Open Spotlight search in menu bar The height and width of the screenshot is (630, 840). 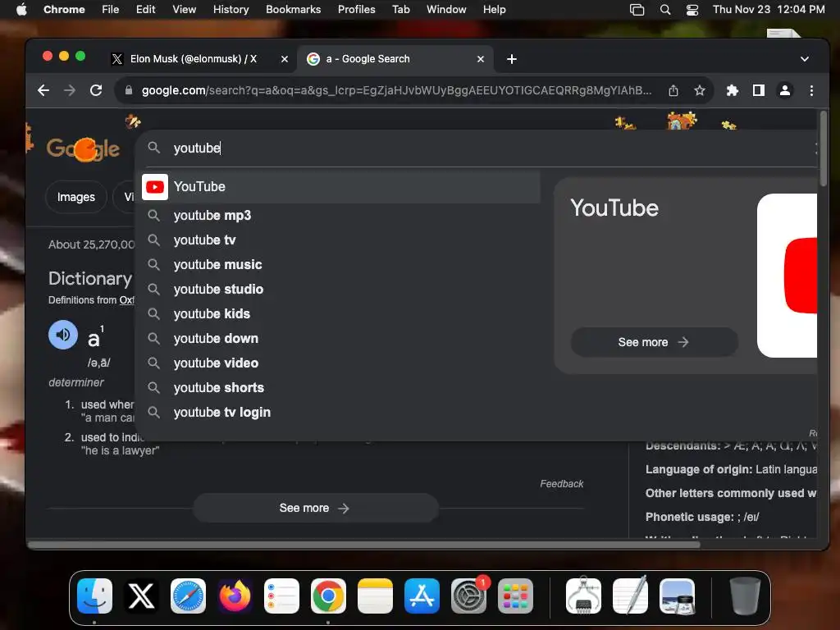[x=664, y=10]
